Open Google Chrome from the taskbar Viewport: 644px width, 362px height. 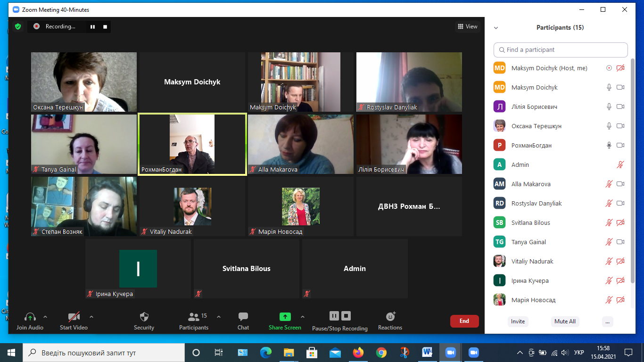[x=381, y=352]
